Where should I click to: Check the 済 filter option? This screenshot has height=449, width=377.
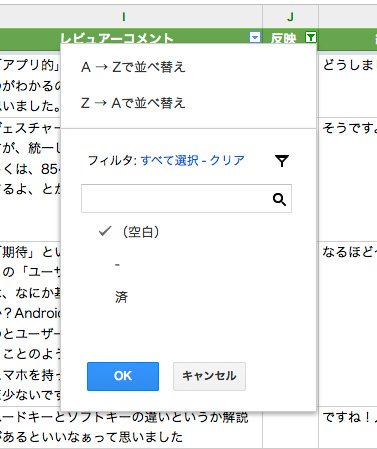122,297
